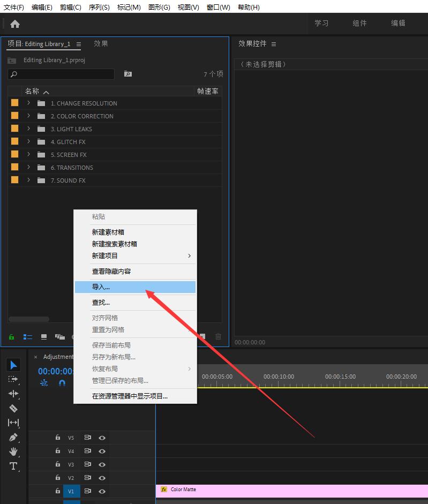
Task: Click the project search input field
Action: tap(61, 74)
